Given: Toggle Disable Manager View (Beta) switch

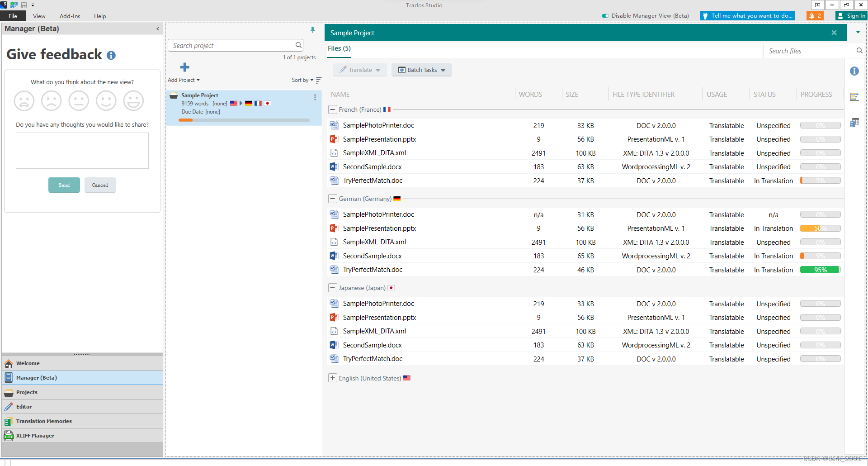Looking at the screenshot, I should [605, 16].
